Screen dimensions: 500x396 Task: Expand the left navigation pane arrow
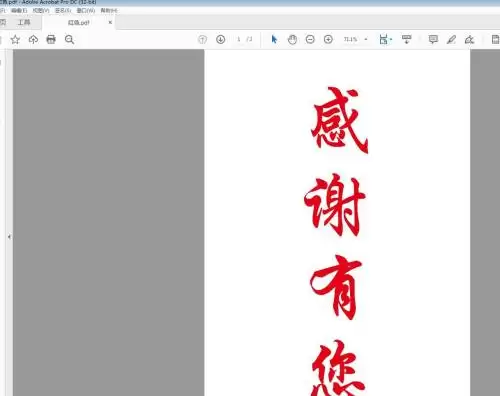tap(9, 237)
